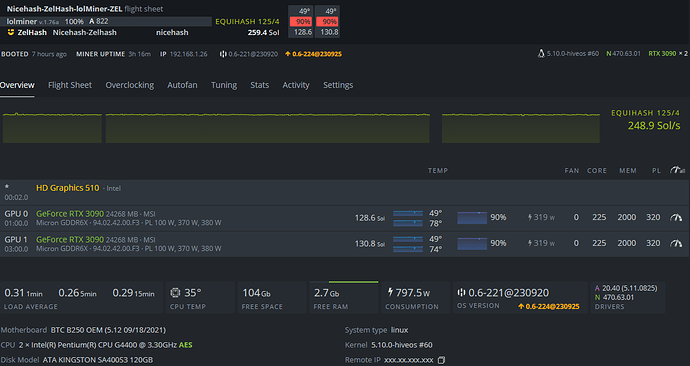
Task: Click the miner uptime 3h 16m
Action: [x=139, y=54]
